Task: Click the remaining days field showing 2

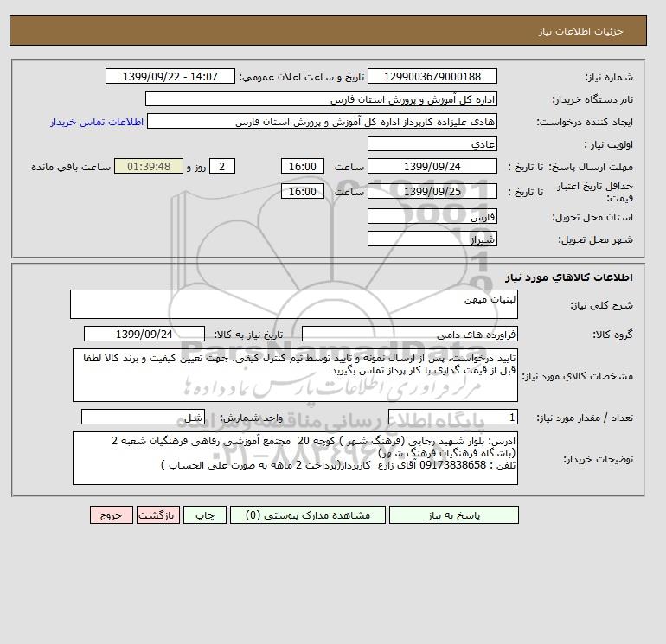Action: (x=221, y=167)
